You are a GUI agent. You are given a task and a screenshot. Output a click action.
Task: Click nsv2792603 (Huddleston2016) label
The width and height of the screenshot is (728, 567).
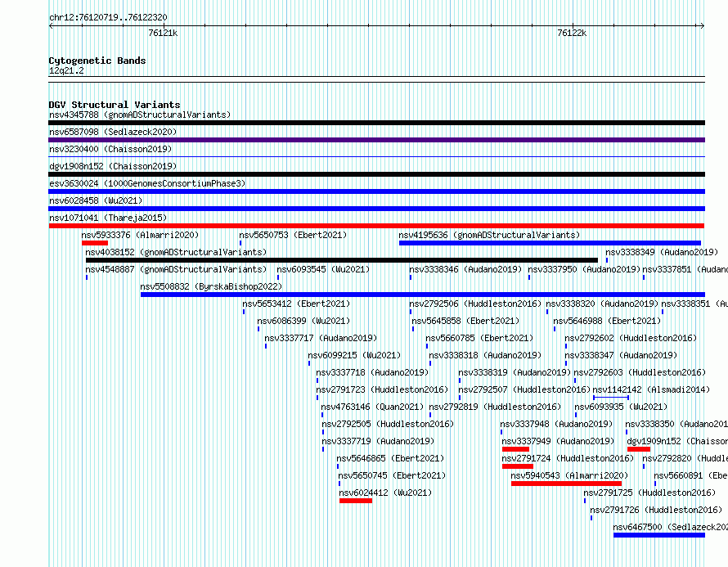[640, 372]
